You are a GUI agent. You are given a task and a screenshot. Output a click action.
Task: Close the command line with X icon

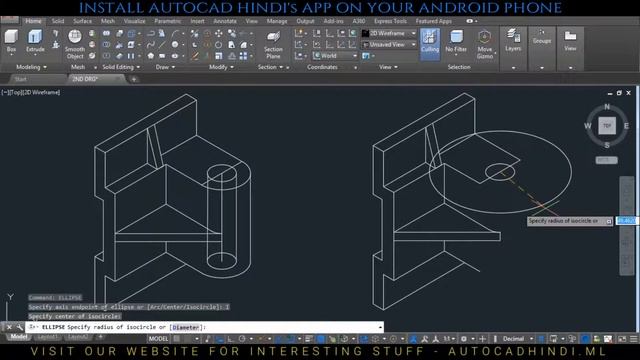pos(9,327)
